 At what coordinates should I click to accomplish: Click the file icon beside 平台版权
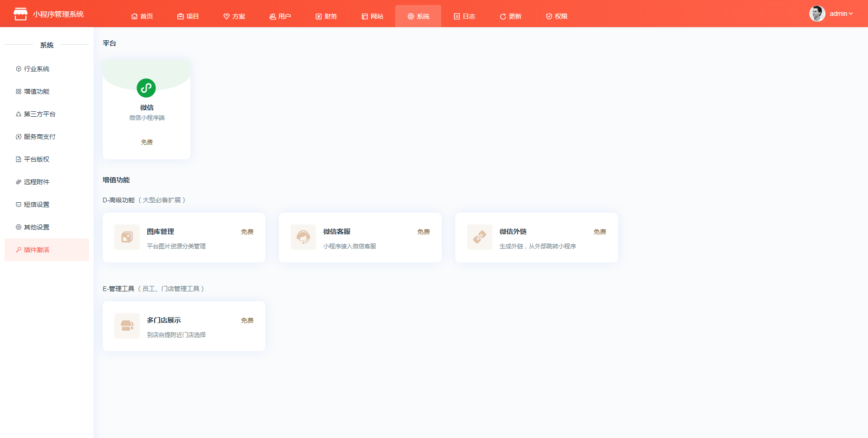click(19, 159)
